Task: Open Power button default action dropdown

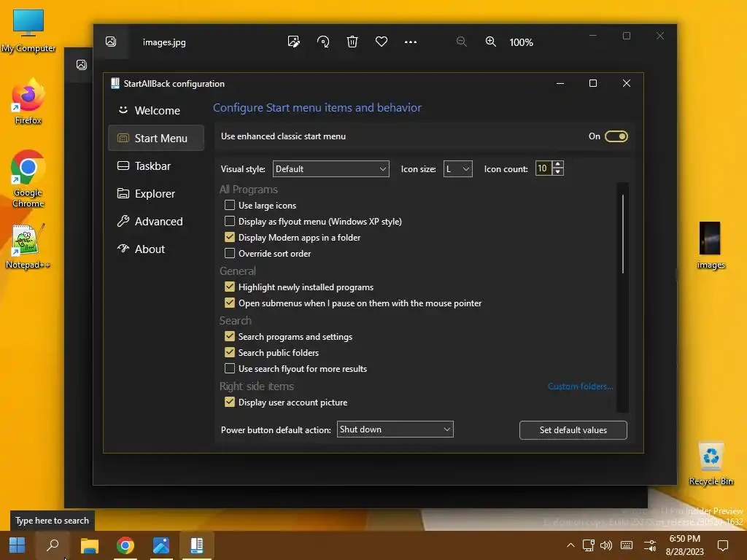Action: click(395, 429)
